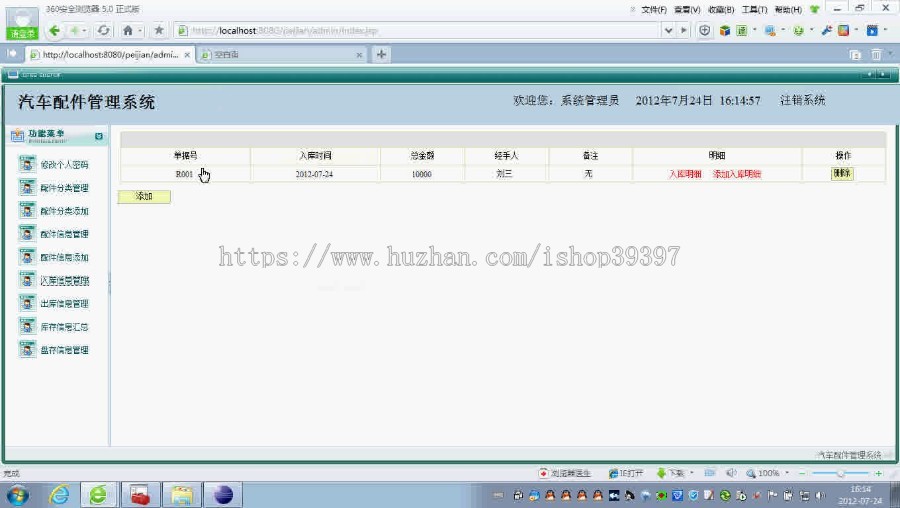This screenshot has width=900, height=508.
Task: Click the icon beside 配件分类管理
Action: coord(27,188)
